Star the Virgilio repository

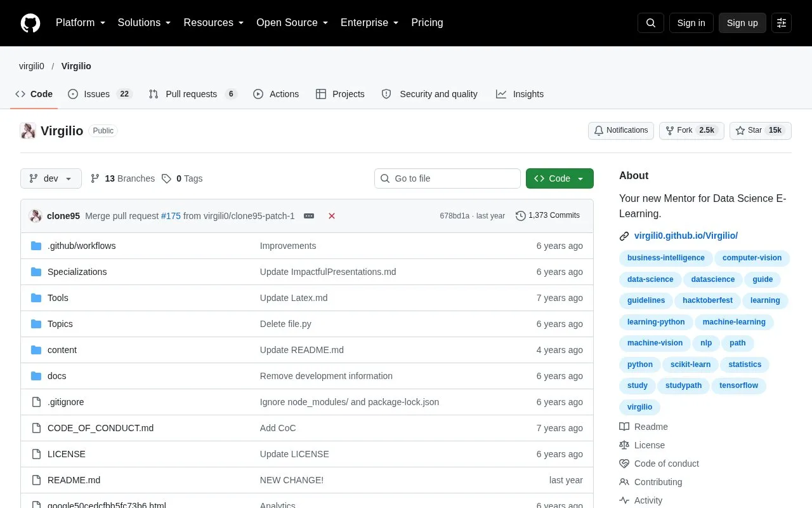[x=761, y=131]
